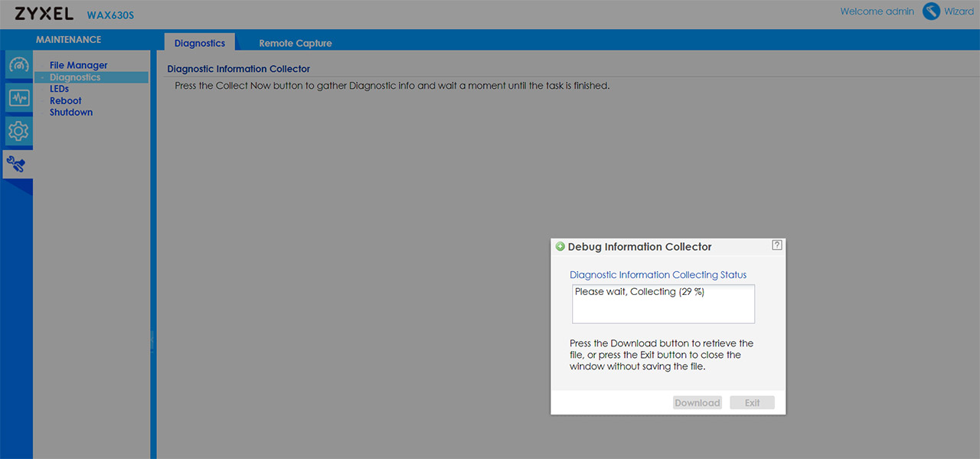The height and width of the screenshot is (459, 980).
Task: Open LEDs in the Maintenance menu
Action: click(59, 89)
